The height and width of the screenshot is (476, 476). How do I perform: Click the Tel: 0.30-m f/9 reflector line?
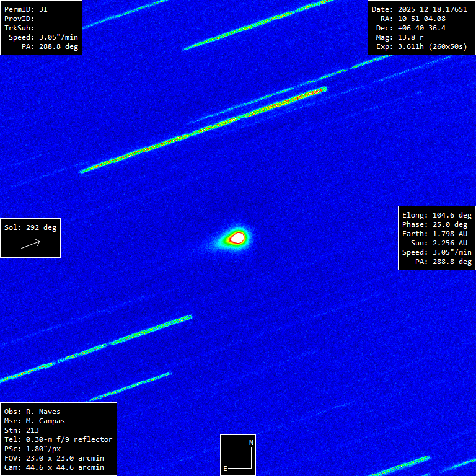point(58,439)
